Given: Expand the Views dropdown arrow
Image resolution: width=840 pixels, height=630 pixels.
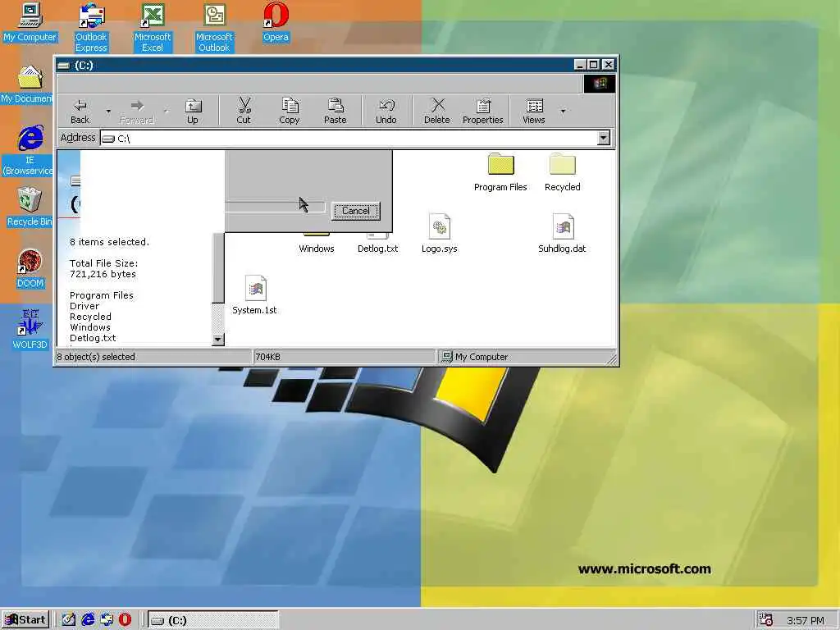Looking at the screenshot, I should pyautogui.click(x=563, y=111).
